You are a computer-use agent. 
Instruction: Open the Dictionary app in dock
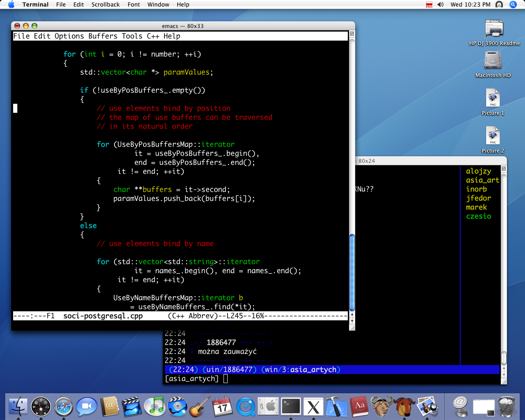pyautogui.click(x=359, y=407)
